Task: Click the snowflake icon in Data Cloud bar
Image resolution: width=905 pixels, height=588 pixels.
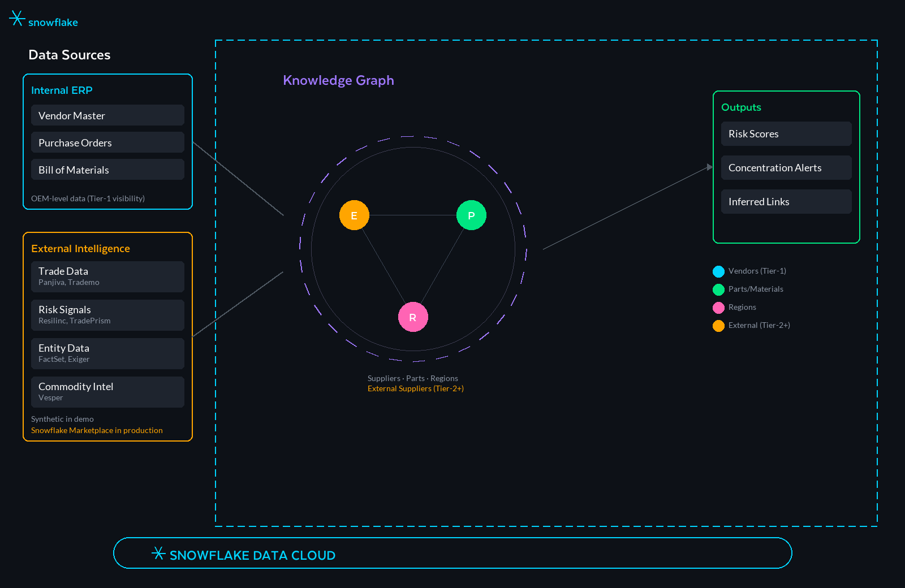Action: [158, 554]
